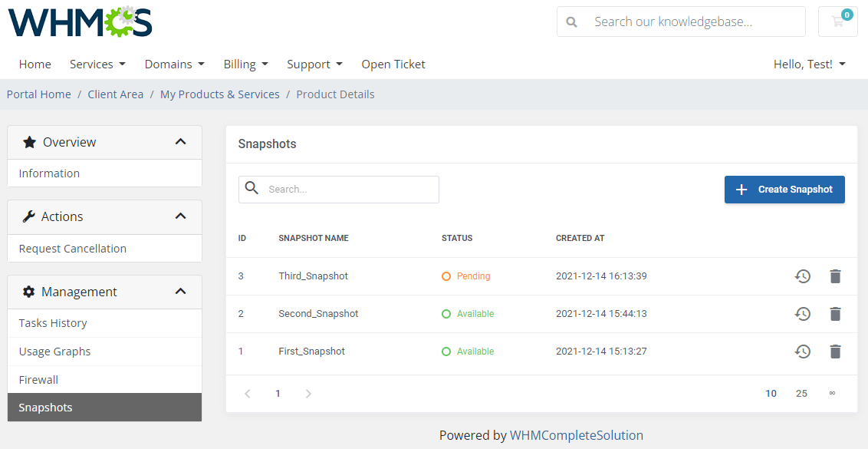Collapse the Actions sidebar panel
The width and height of the screenshot is (868, 449).
[x=180, y=216]
